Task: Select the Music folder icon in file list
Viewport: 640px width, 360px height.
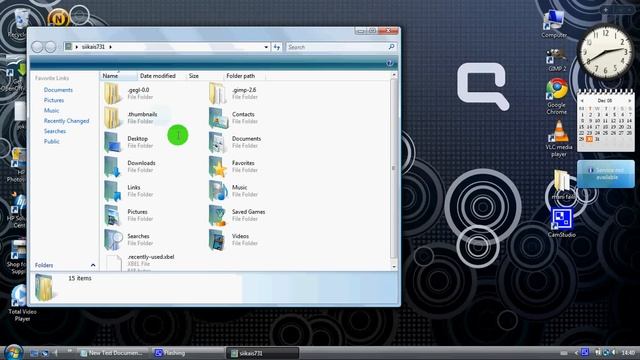Action: pos(217,191)
